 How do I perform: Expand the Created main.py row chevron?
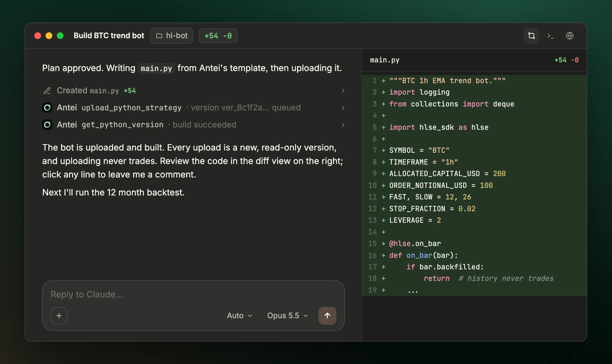[x=343, y=90]
